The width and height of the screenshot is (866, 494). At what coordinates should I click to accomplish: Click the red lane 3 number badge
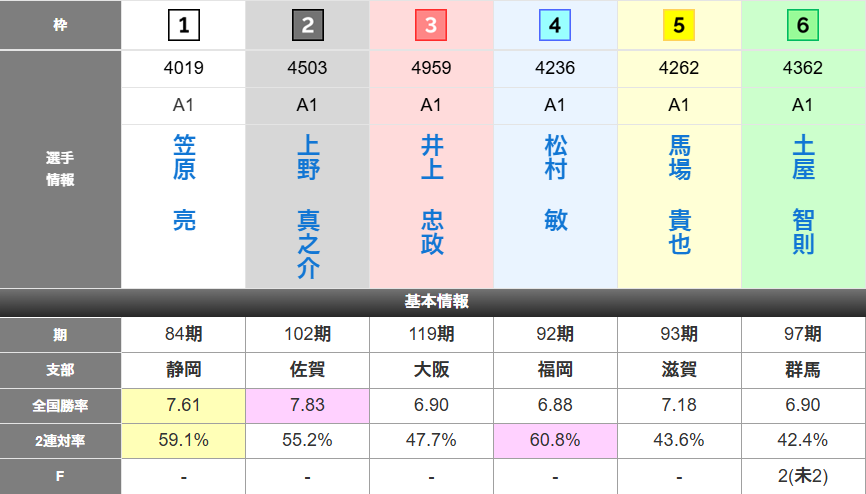click(x=431, y=25)
